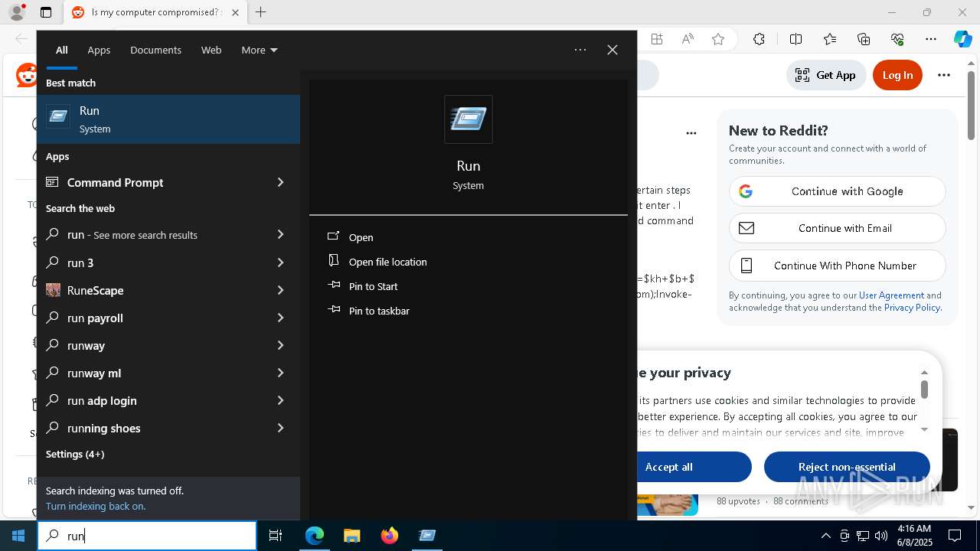Click the RuneScape thumbnail icon

point(53,290)
